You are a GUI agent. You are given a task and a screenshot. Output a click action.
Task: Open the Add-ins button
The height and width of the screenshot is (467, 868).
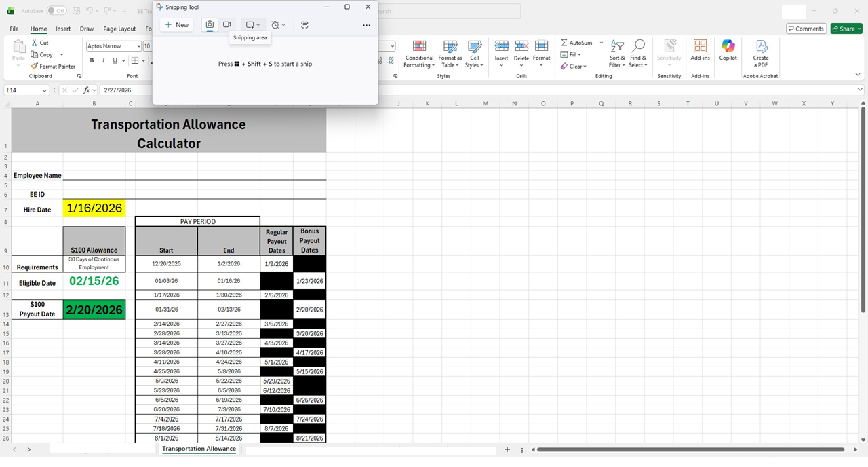(700, 50)
